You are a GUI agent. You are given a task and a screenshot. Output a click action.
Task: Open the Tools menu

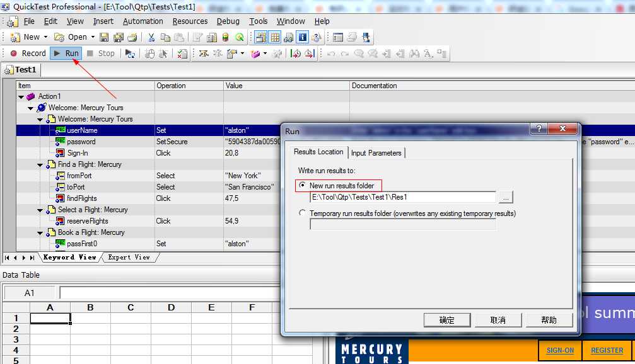pyautogui.click(x=259, y=21)
